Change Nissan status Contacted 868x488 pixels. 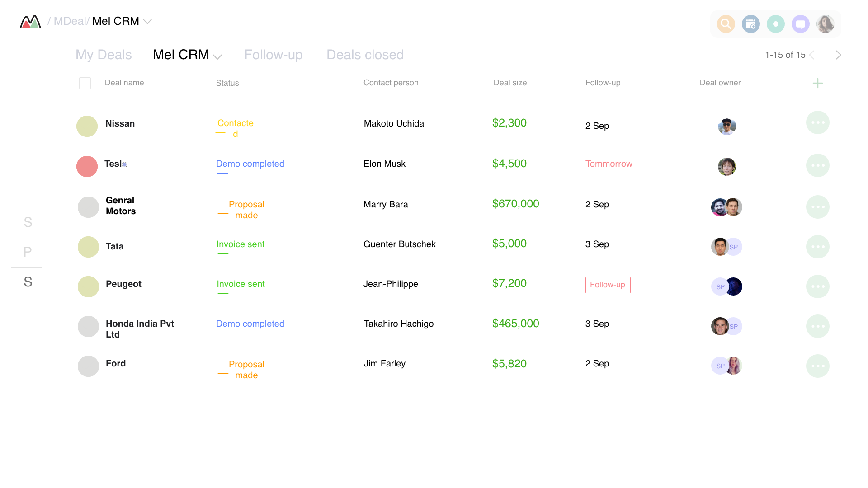(235, 128)
